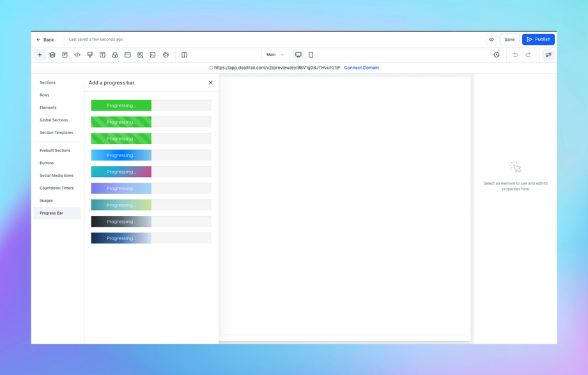
Task: Switch to desktop view icon
Action: pos(298,55)
